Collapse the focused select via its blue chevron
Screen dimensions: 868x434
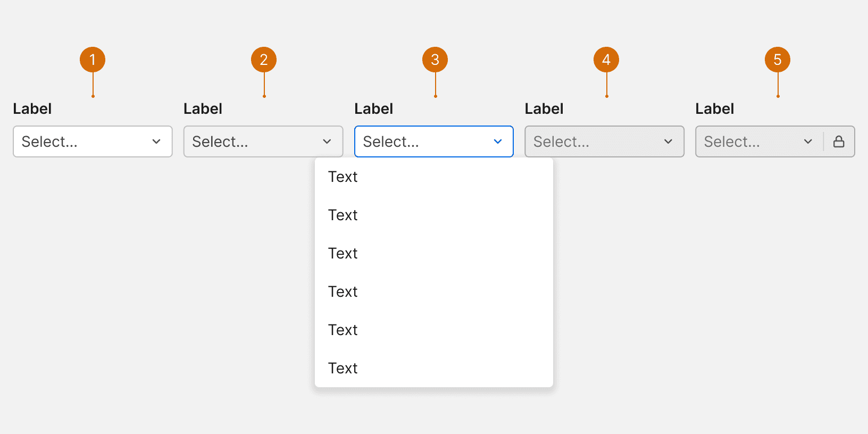(x=498, y=141)
